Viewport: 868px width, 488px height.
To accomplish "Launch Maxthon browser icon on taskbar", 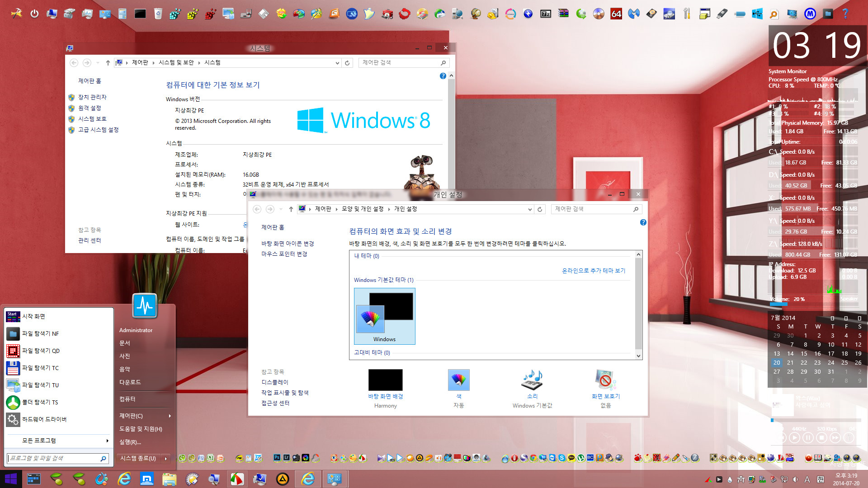I will pos(147,479).
